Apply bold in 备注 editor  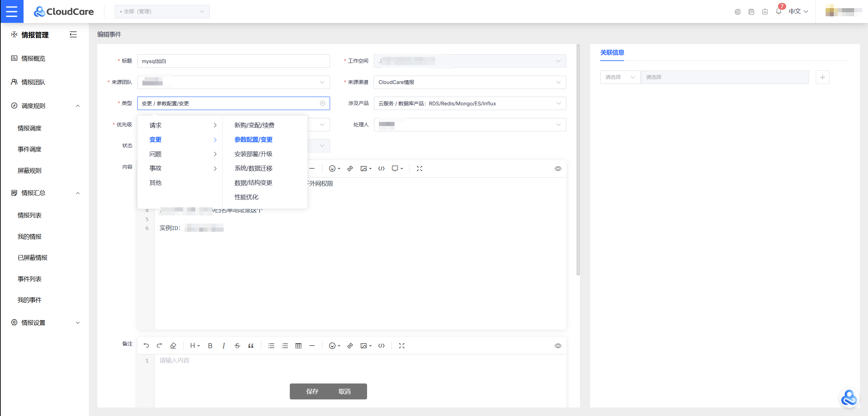[x=210, y=346]
